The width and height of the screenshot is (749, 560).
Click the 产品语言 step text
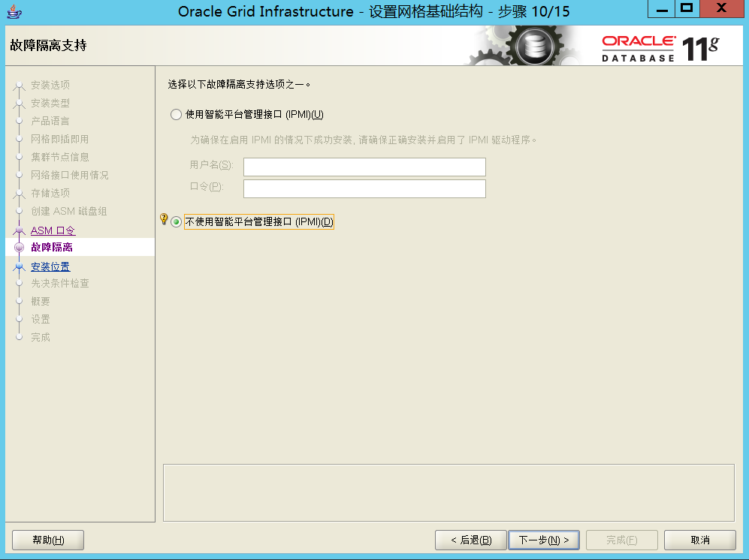50,122
